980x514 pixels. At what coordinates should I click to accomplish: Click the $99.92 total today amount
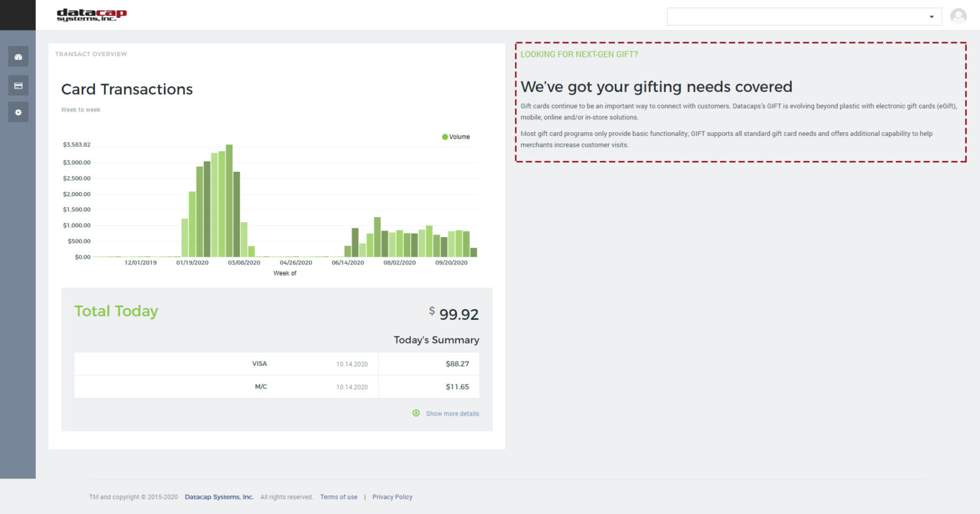pyautogui.click(x=458, y=314)
